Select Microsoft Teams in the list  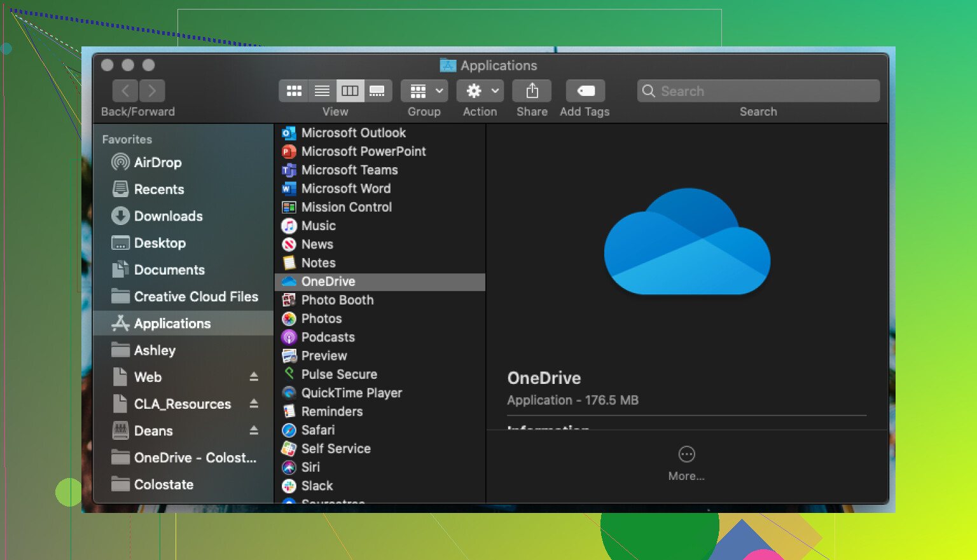point(349,170)
